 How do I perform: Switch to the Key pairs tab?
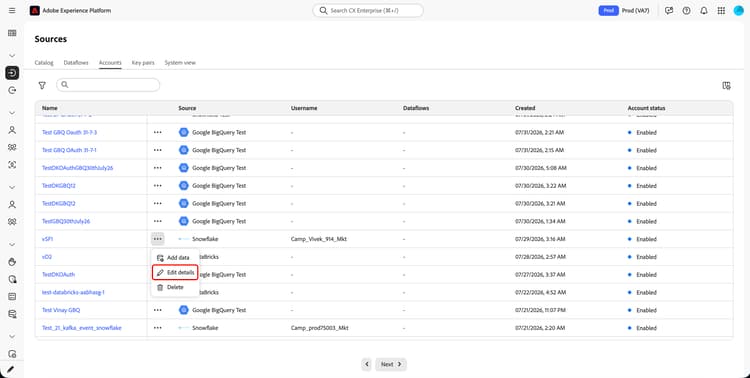click(143, 63)
